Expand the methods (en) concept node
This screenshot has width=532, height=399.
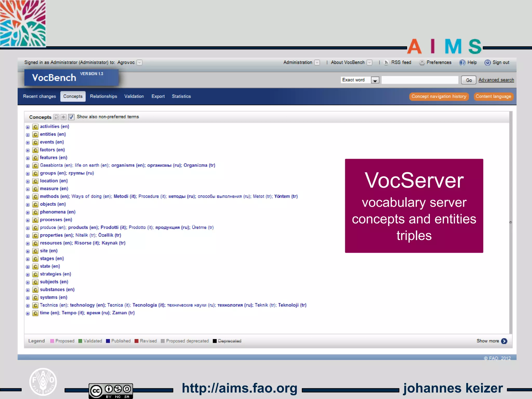click(x=28, y=197)
